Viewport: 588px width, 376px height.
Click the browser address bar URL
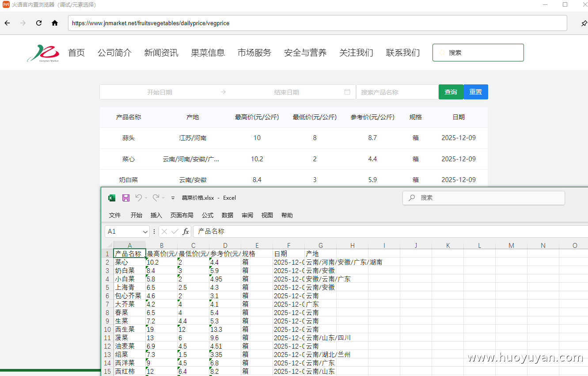(x=317, y=23)
